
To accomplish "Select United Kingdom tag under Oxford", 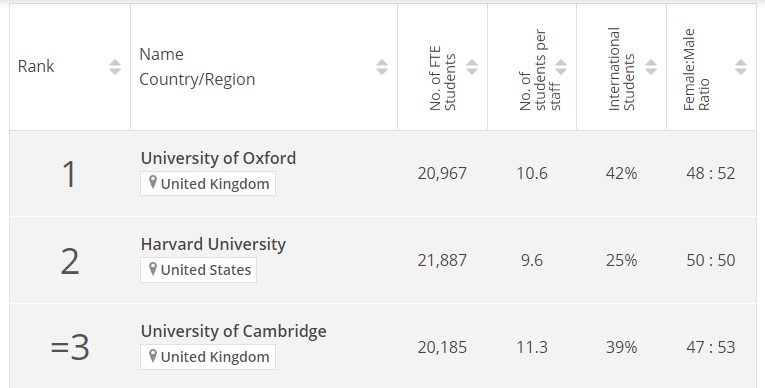I will coord(208,184).
